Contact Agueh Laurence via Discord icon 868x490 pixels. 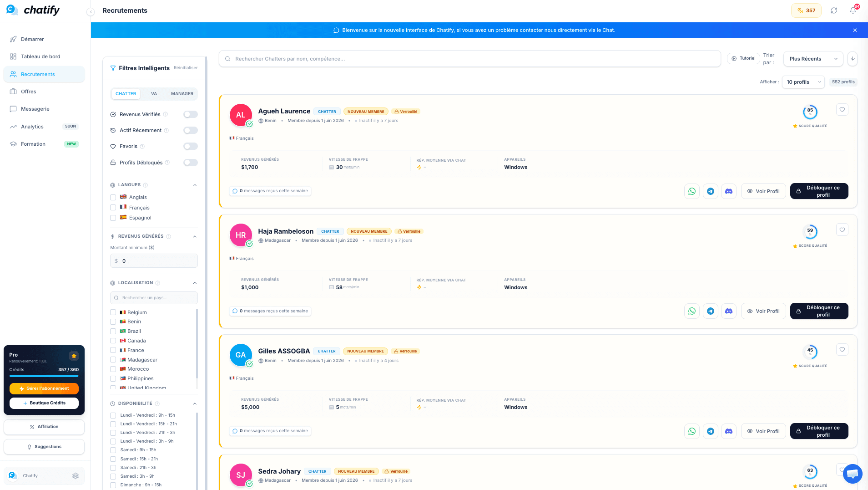729,191
